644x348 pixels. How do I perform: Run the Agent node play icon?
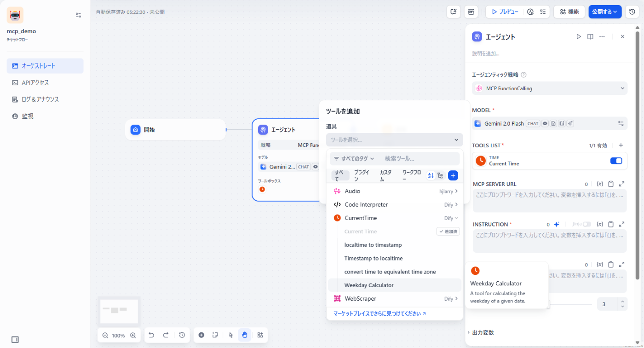[x=579, y=37]
